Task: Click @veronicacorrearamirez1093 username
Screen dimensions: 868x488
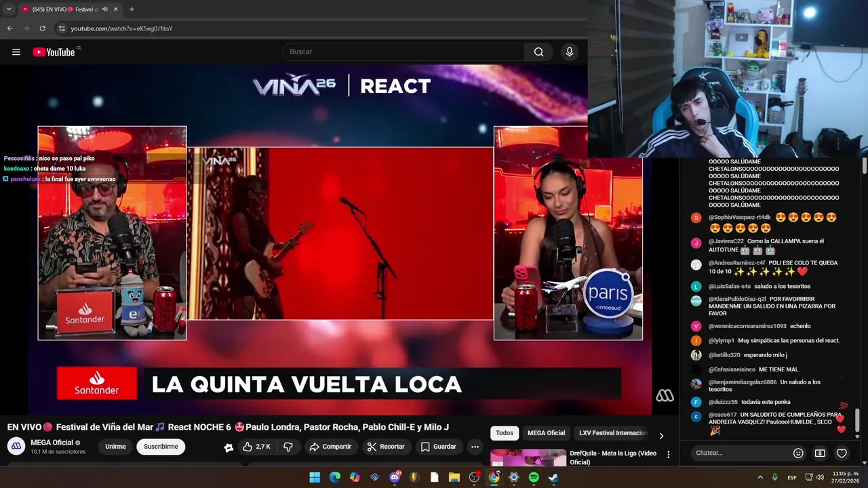Action: (747, 326)
